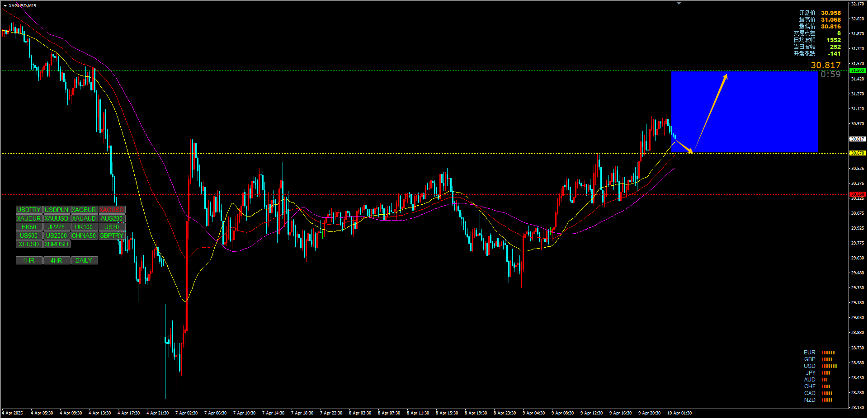Click the red 30.260 price level label
The image size is (868, 419).
click(857, 194)
